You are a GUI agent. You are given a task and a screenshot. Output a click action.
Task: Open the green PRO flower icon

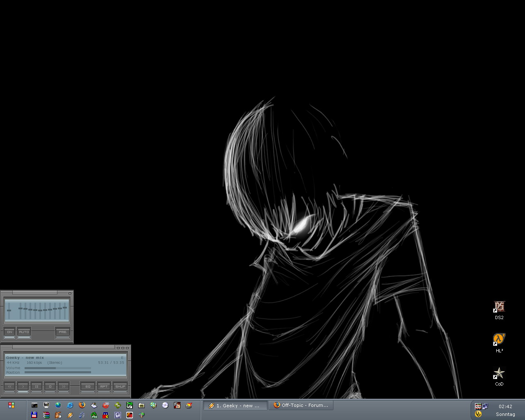pos(94,415)
